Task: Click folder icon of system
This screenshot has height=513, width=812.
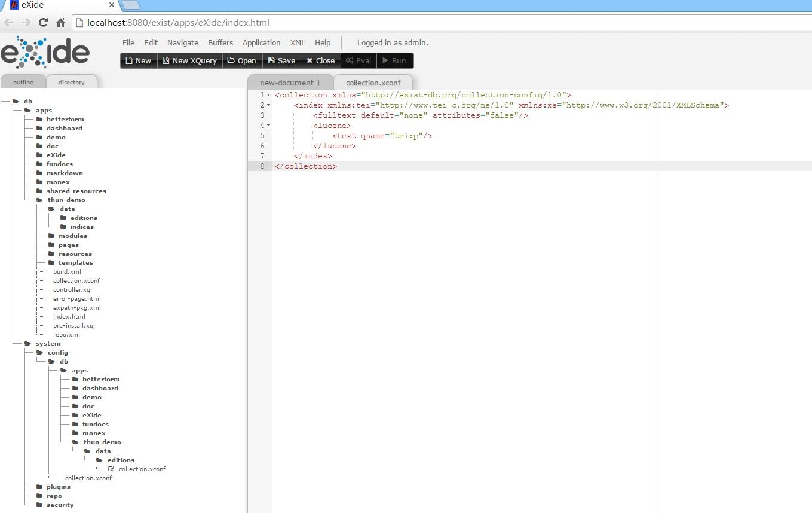Action: tap(27, 343)
